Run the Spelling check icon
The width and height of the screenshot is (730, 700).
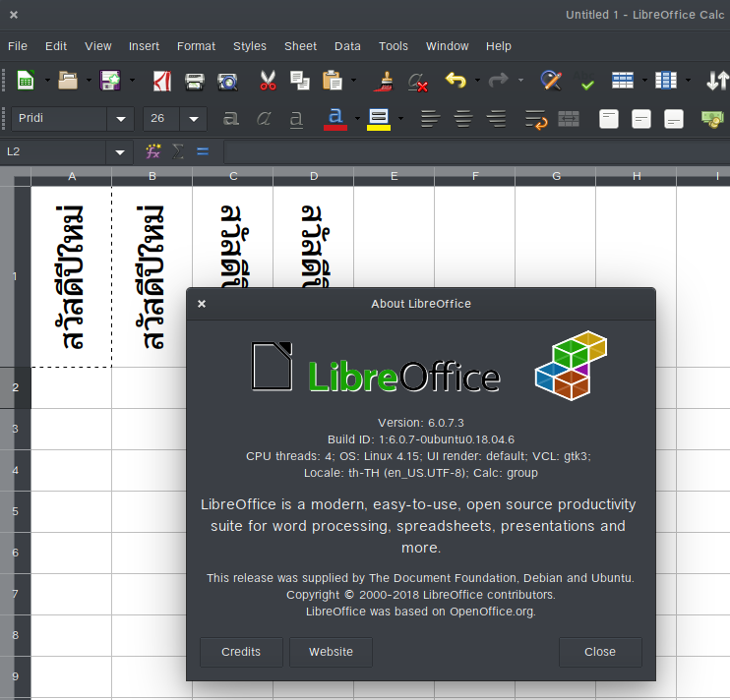click(x=583, y=81)
